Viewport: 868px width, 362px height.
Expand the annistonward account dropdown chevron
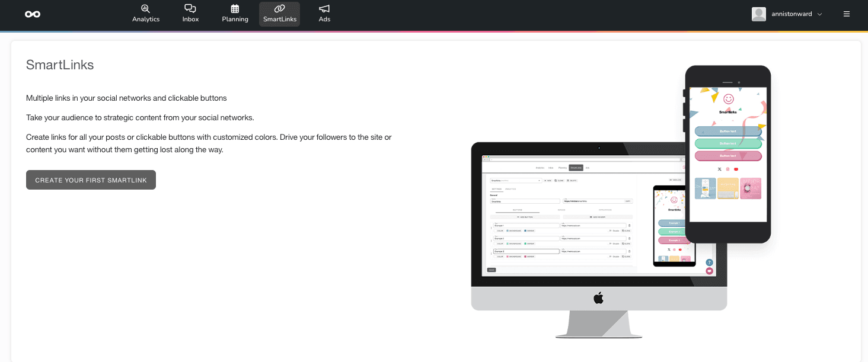tap(820, 14)
